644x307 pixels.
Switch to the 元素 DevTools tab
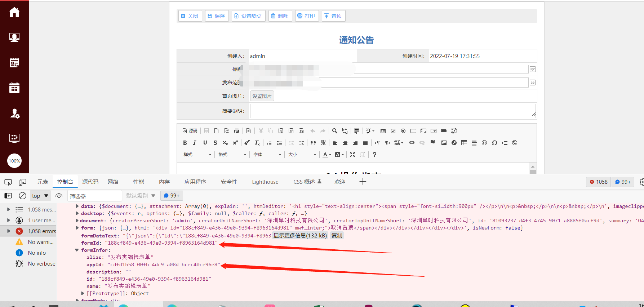point(43,182)
